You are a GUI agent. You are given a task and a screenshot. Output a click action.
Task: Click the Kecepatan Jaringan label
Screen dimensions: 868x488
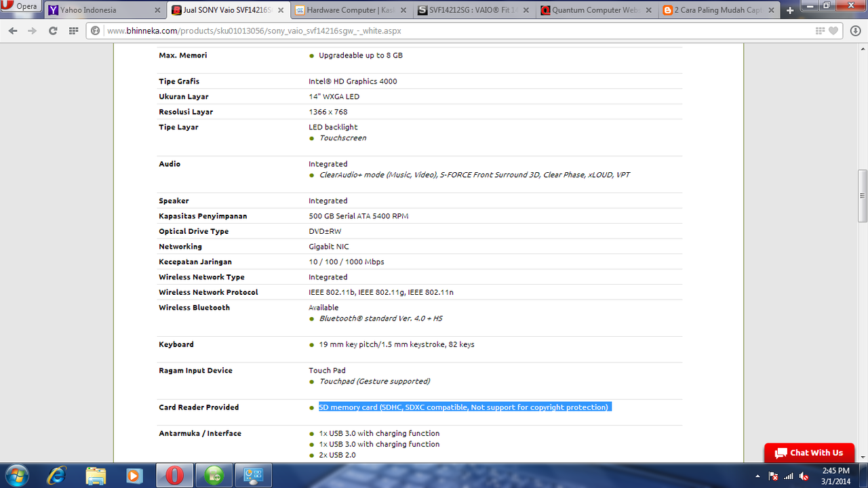tap(195, 262)
